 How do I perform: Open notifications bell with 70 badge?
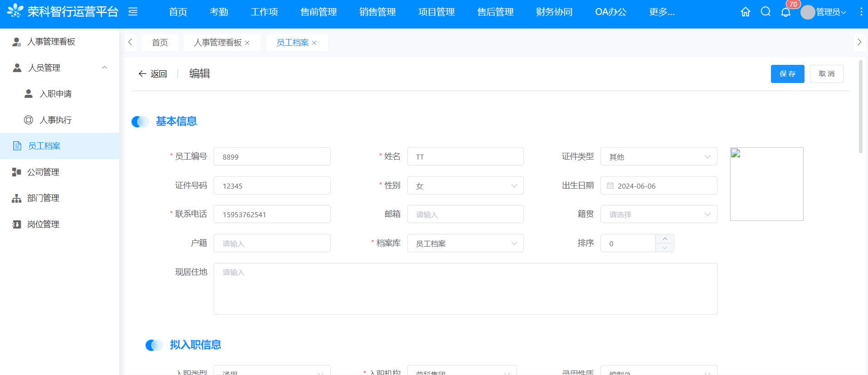click(x=786, y=12)
